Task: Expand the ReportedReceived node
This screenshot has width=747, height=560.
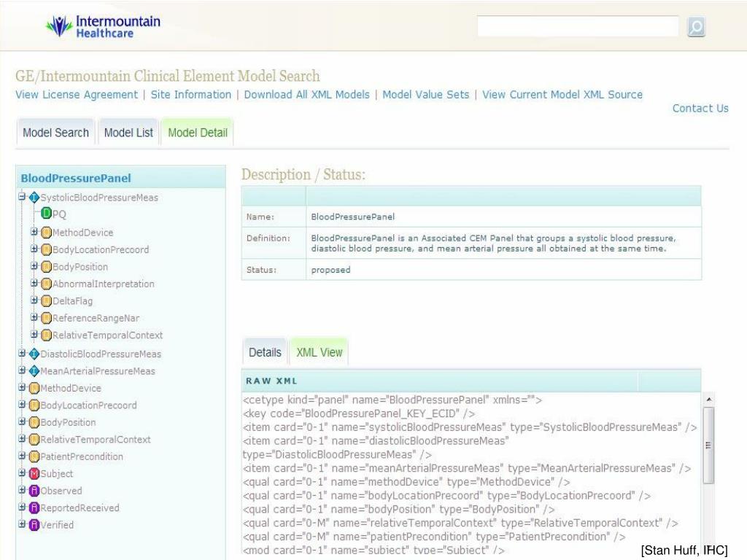Action: [22, 507]
